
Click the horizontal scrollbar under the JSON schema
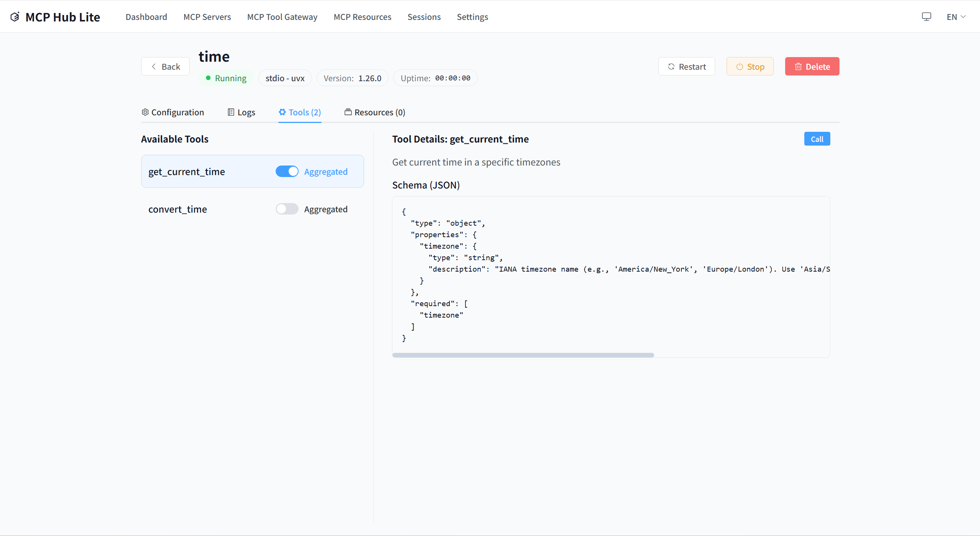523,355
